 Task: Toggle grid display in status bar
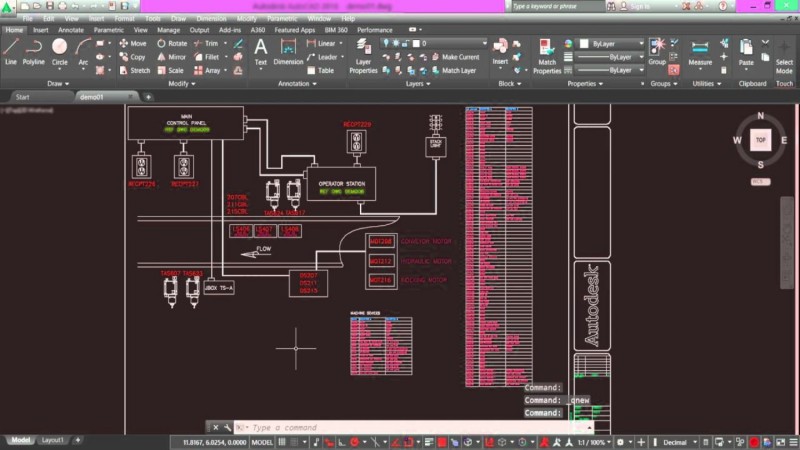(x=282, y=442)
